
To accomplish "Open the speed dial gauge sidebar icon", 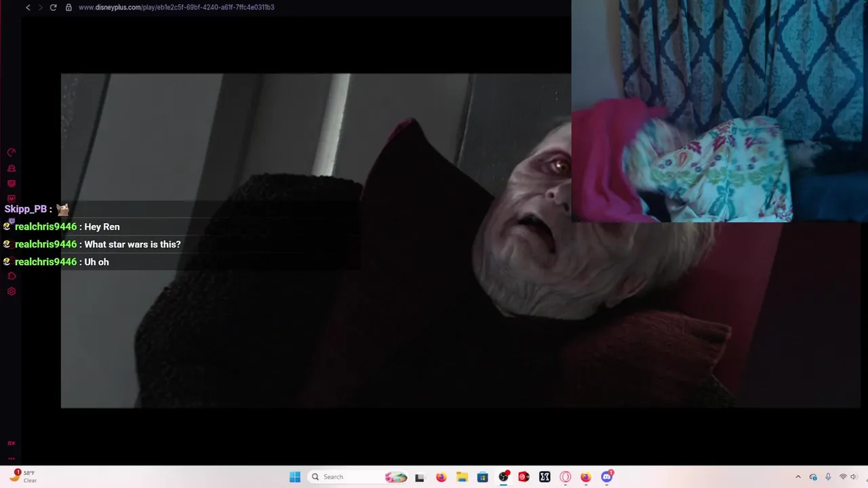I will point(12,152).
